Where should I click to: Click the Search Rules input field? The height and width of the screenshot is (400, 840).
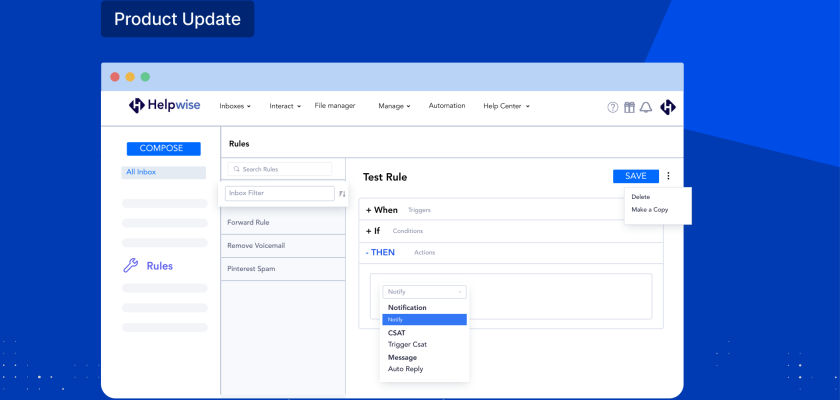280,169
